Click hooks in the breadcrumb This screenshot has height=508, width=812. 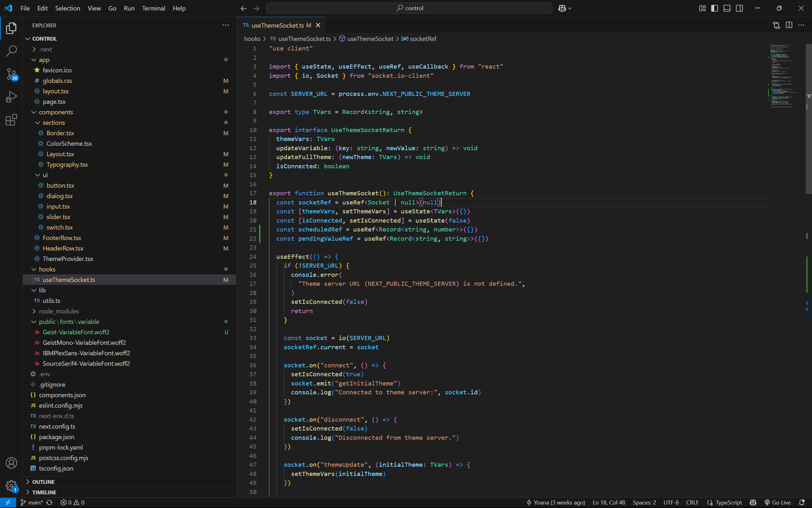point(252,39)
